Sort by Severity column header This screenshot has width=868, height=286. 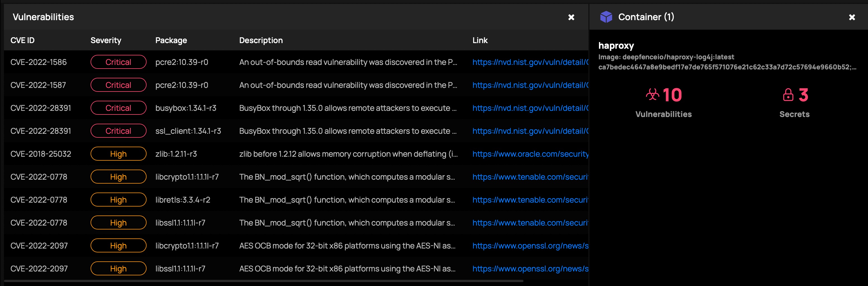point(106,40)
